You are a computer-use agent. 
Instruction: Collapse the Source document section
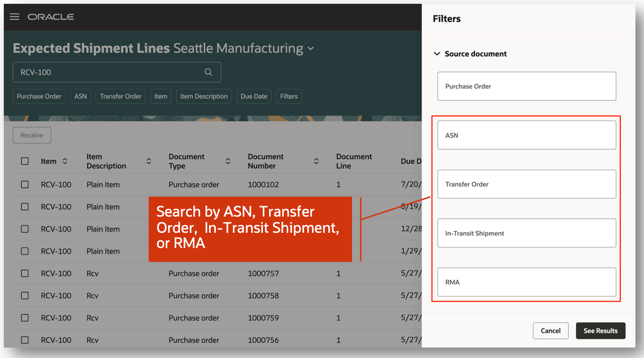point(437,54)
